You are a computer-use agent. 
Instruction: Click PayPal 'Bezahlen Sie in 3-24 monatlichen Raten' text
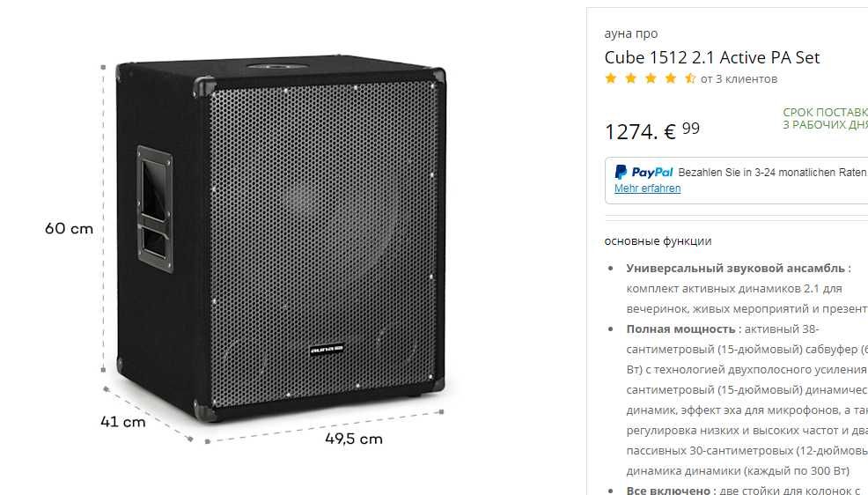(773, 173)
